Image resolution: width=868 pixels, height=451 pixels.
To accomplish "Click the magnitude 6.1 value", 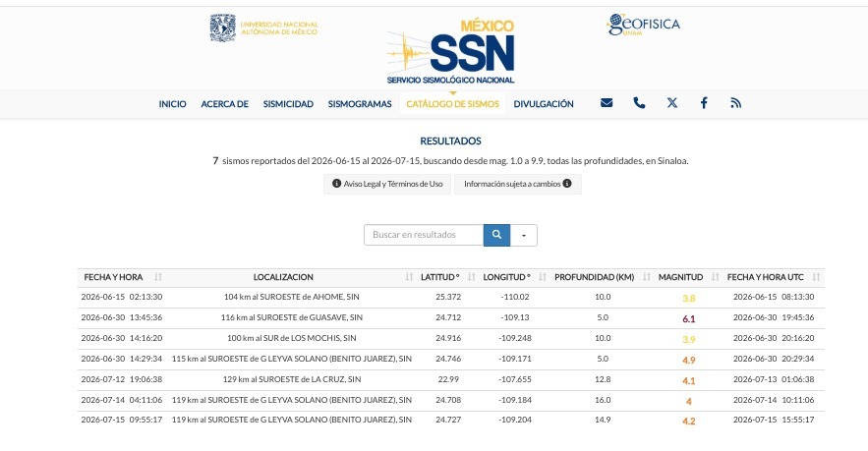I will click(x=689, y=318).
